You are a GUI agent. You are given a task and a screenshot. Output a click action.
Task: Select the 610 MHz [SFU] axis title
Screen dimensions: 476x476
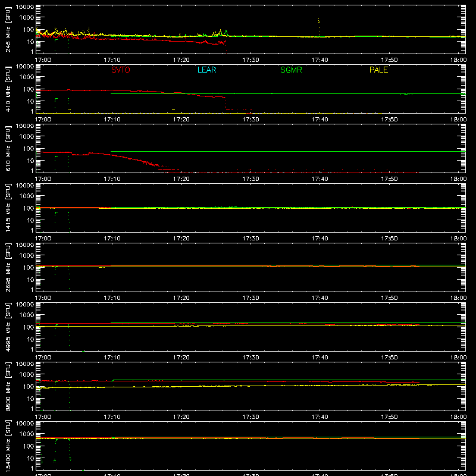click(8, 148)
